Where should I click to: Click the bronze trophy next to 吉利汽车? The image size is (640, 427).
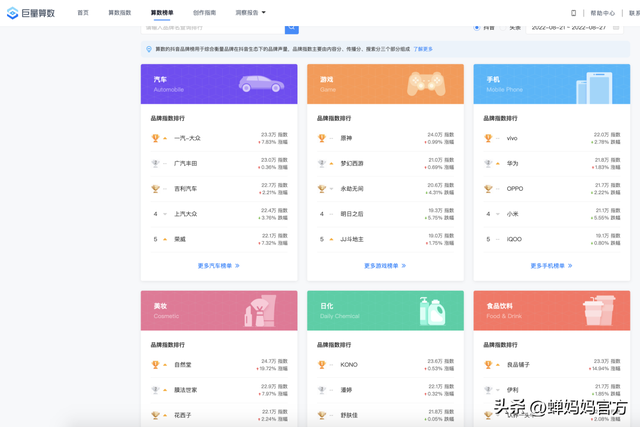pos(156,189)
